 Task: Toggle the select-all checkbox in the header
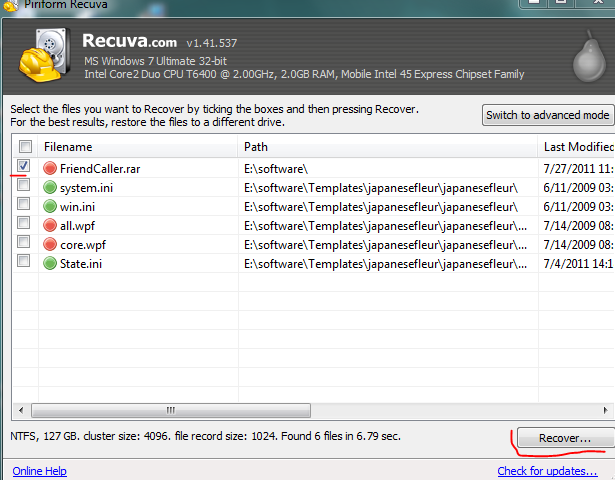[x=25, y=147]
